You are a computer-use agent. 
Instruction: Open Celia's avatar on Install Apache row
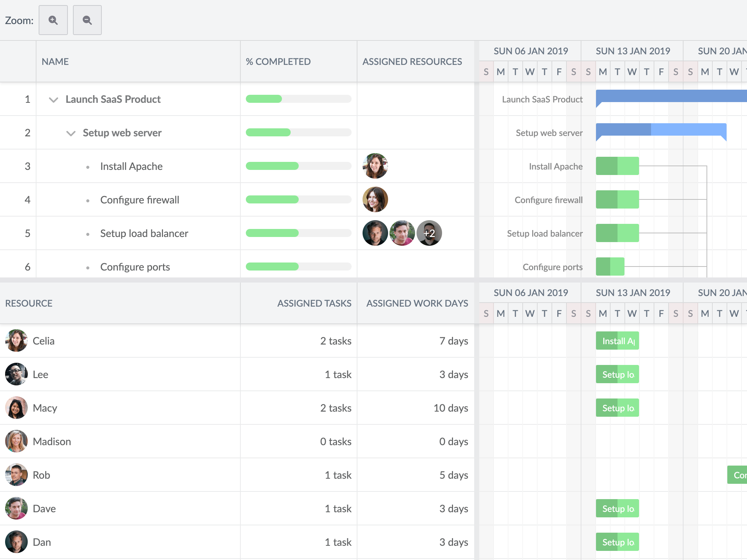tap(375, 166)
